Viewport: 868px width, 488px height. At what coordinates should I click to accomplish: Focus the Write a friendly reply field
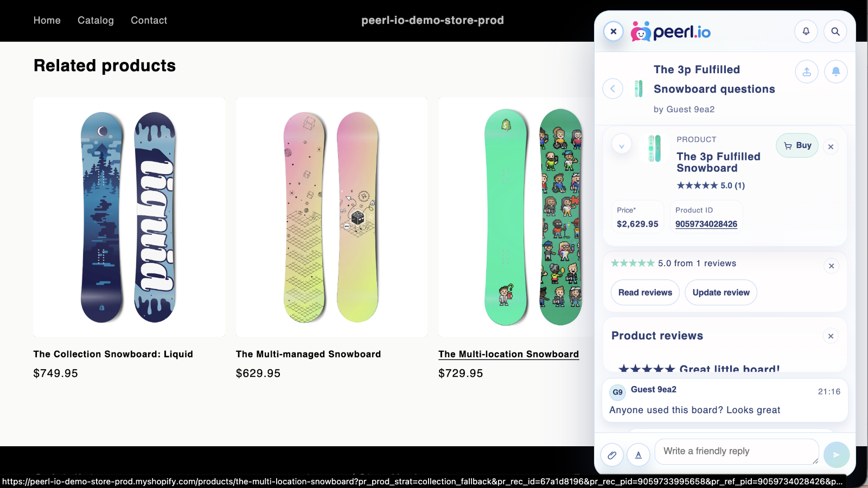pyautogui.click(x=737, y=452)
